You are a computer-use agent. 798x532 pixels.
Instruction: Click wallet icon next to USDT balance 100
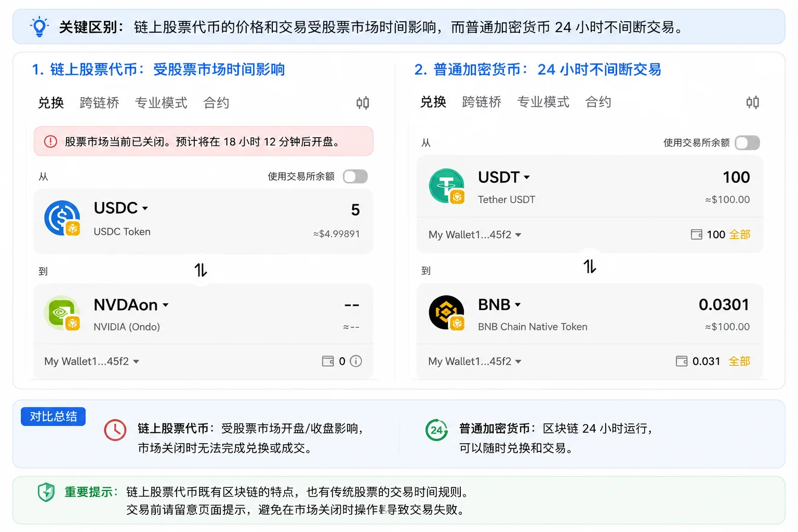coord(697,234)
